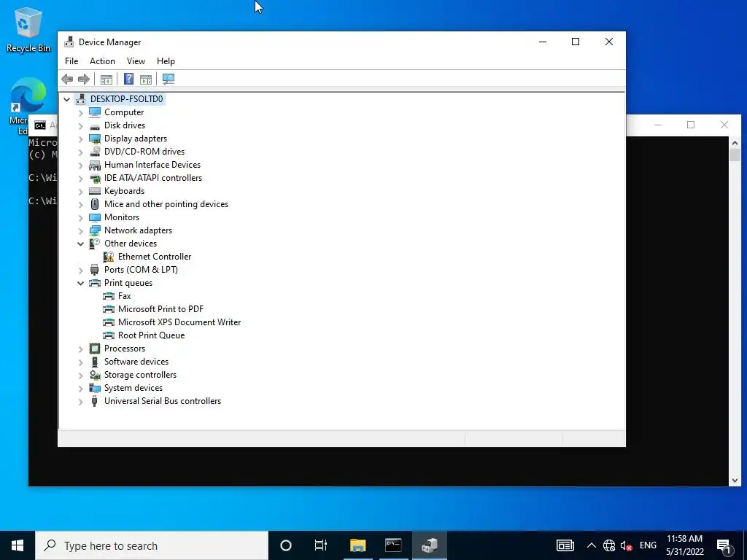Viewport: 747px width, 560px height.
Task: Open the File menu
Action: (x=71, y=61)
